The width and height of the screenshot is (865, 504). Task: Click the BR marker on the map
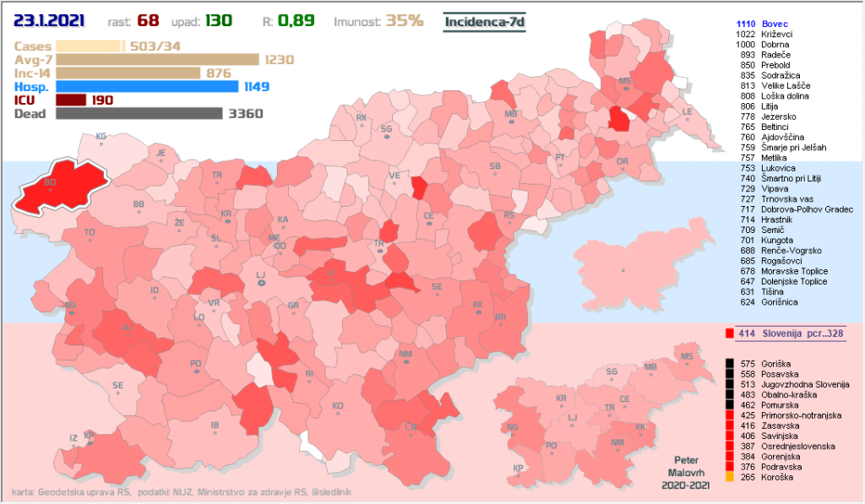coord(499,318)
